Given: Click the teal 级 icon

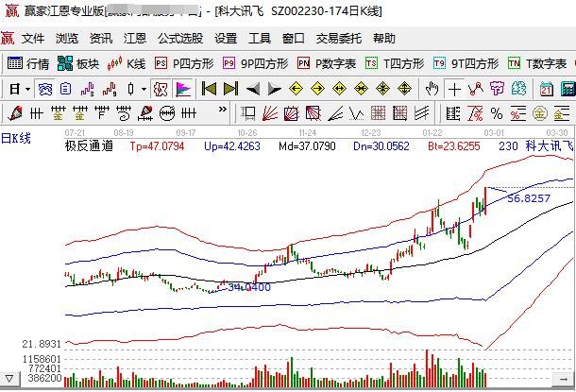Looking at the screenshot, I should (x=518, y=89).
